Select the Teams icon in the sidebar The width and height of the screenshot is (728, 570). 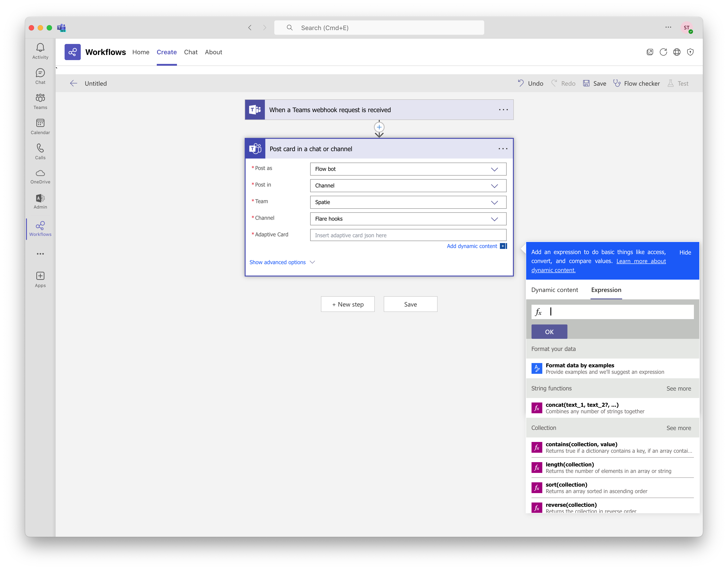40,101
